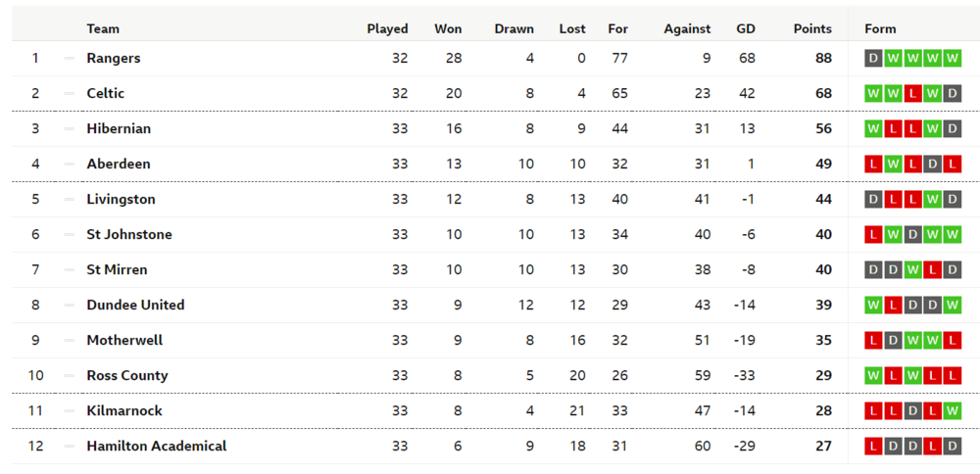Click the Points column header
The height and width of the screenshot is (474, 980).
coord(812,29)
